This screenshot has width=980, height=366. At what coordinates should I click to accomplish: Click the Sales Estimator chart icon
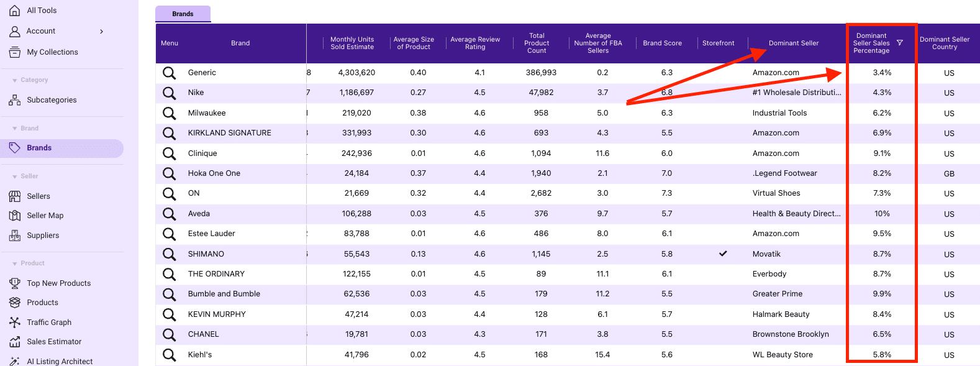click(x=15, y=342)
